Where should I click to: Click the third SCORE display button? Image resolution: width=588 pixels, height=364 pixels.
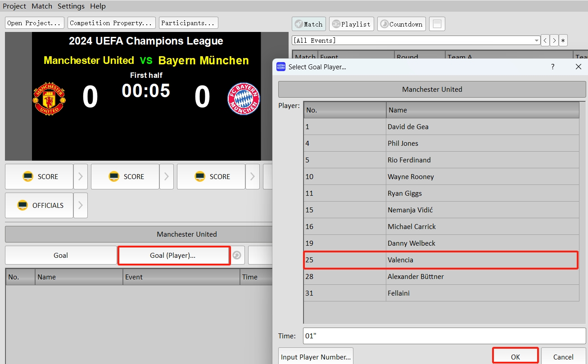click(x=211, y=176)
